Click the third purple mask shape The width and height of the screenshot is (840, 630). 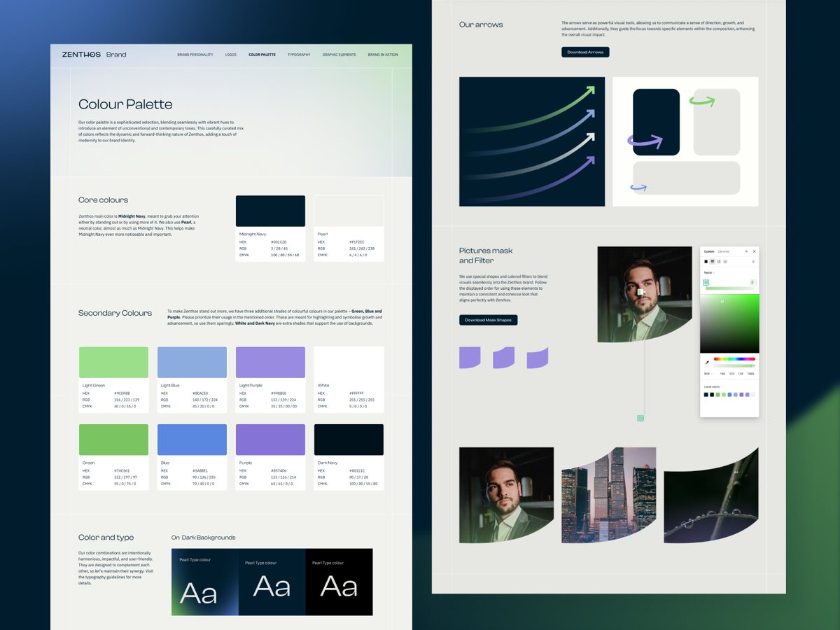538,357
